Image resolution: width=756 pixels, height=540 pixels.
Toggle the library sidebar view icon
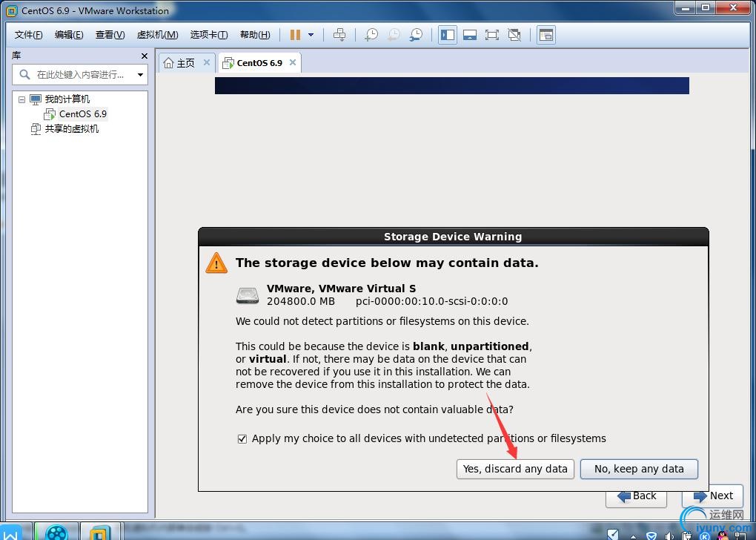(448, 35)
